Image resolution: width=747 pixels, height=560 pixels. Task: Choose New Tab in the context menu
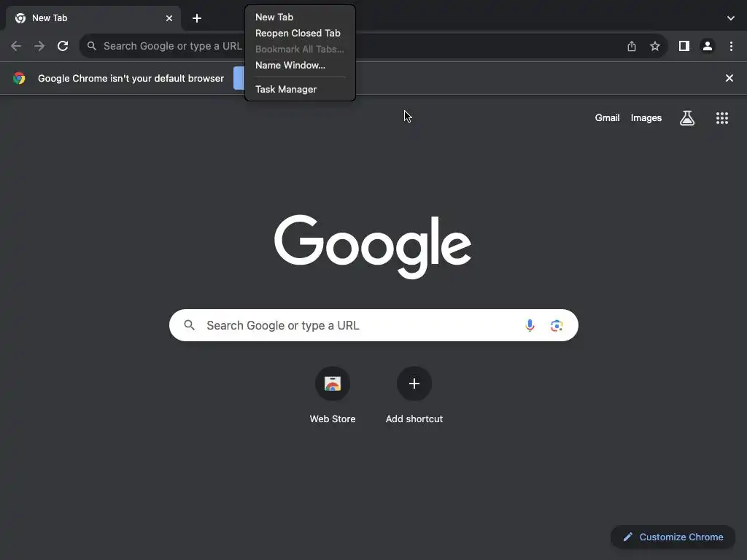coord(300,17)
